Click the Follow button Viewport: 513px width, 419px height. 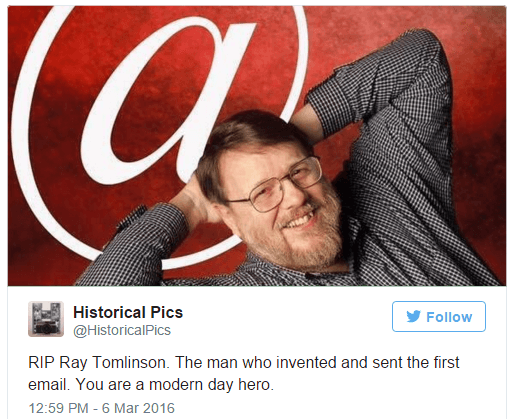coord(439,316)
